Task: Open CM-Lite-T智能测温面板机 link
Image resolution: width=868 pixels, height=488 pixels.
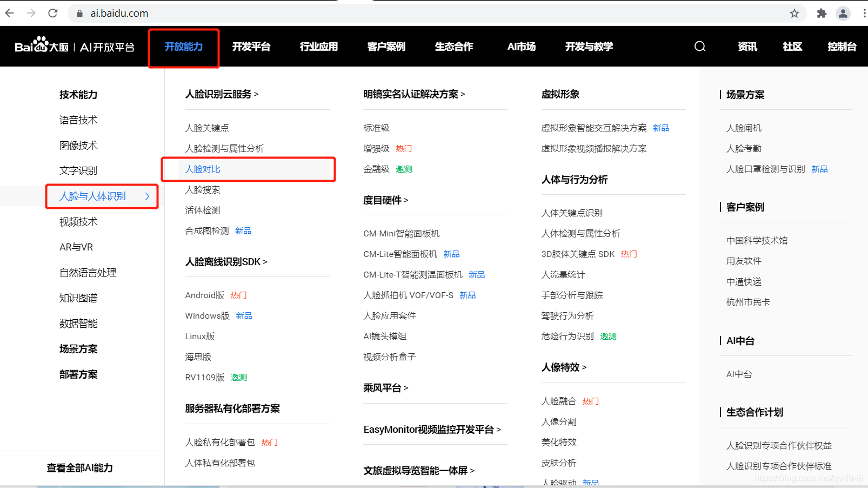Action: (x=413, y=275)
